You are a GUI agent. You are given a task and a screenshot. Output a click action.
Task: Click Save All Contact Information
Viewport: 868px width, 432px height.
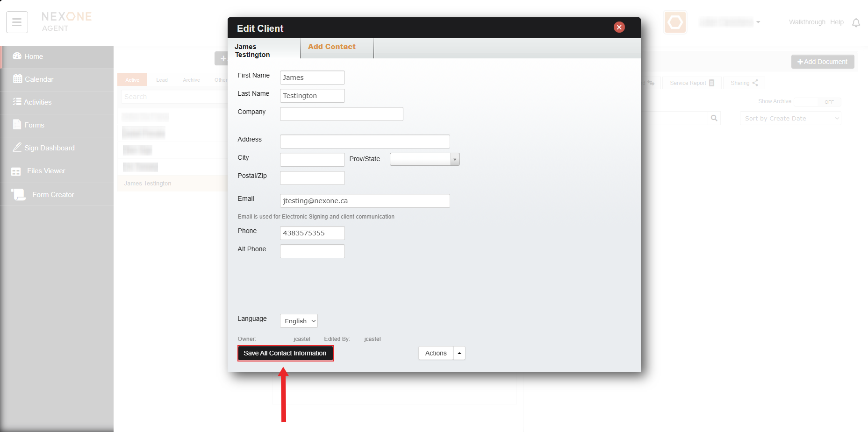285,353
